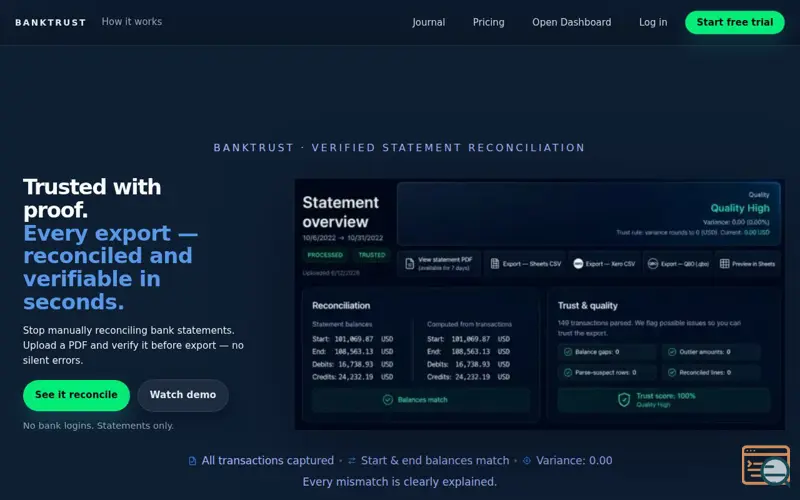The width and height of the screenshot is (800, 500).
Task: Click Every mismatch is clearly explained text
Action: pos(399,482)
